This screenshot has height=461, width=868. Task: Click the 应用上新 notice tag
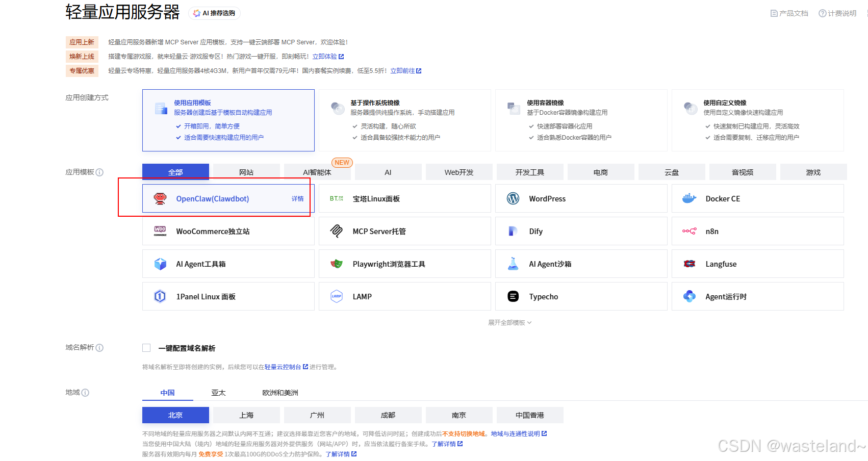tap(82, 42)
